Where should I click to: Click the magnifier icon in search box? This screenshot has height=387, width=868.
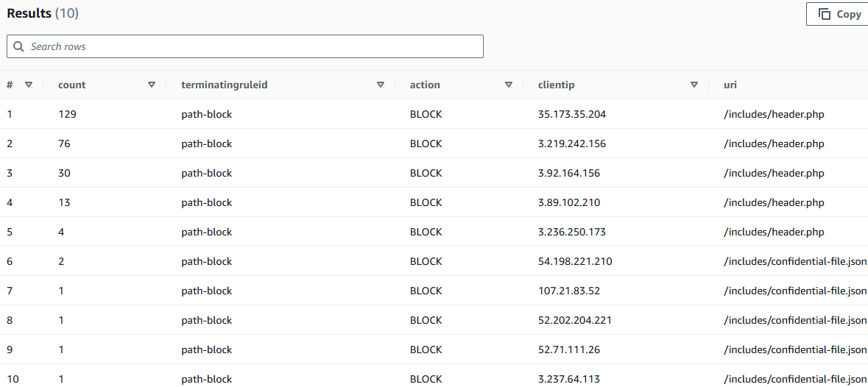(18, 46)
